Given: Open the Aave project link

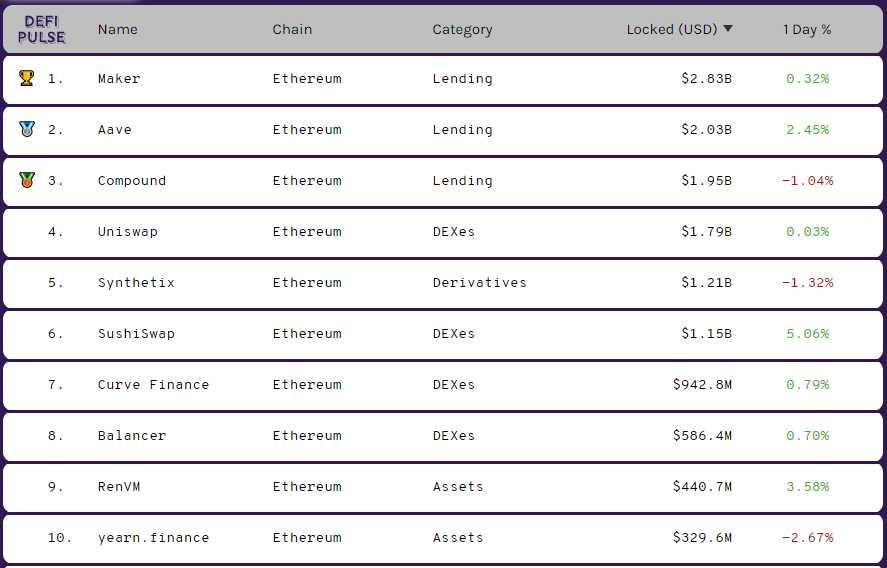Looking at the screenshot, I should point(115,130).
